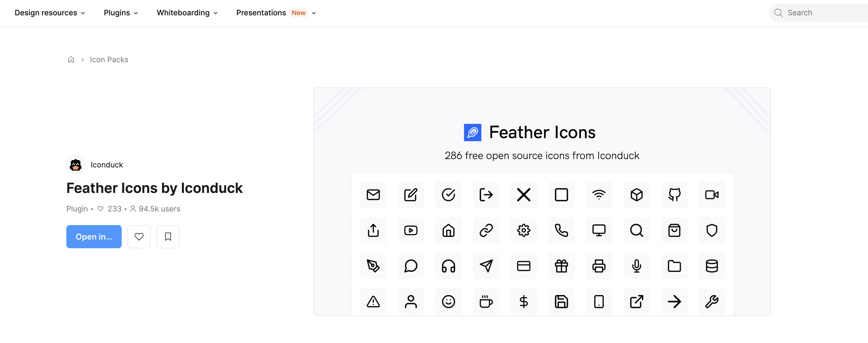The height and width of the screenshot is (343, 868).
Task: Select the home icon in the grid
Action: (448, 231)
